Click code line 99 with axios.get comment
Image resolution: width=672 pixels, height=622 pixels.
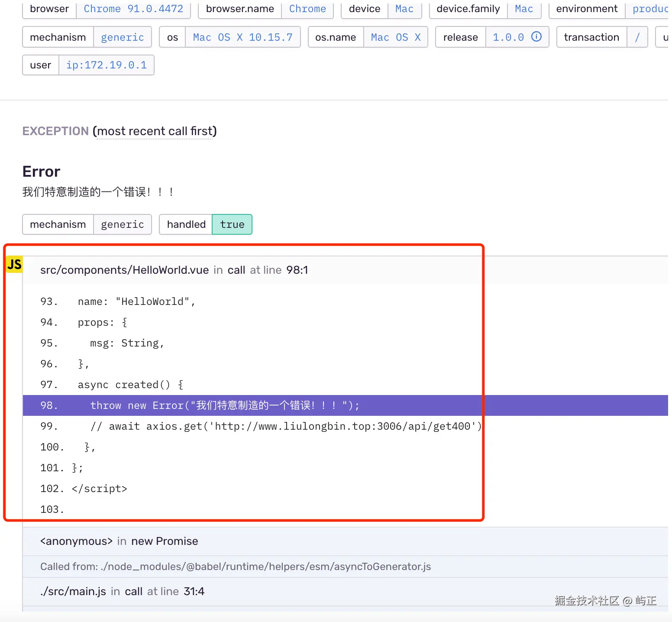coord(346,426)
